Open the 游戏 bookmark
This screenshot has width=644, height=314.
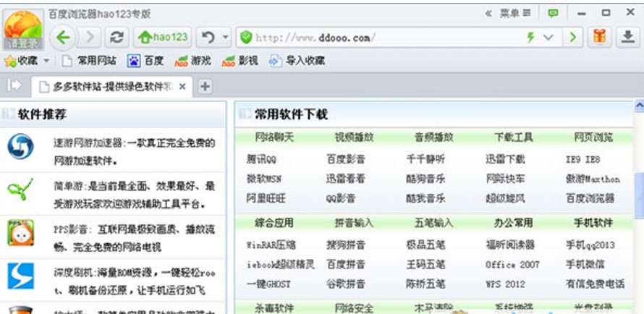pos(192,61)
